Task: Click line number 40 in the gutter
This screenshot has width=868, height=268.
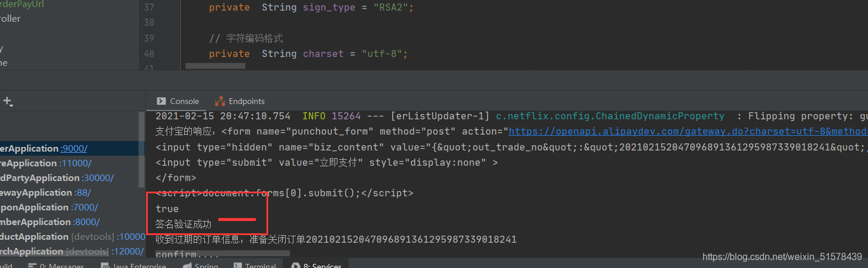Action: coord(148,53)
